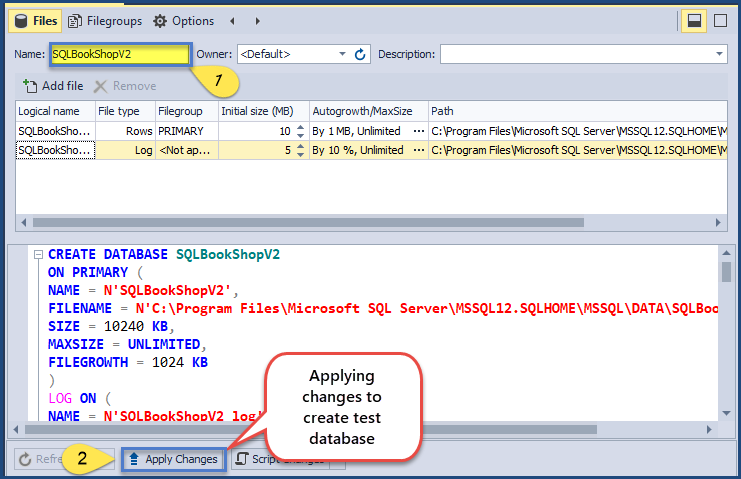Click the Filegroup column header
This screenshot has height=479, width=741.
187,111
